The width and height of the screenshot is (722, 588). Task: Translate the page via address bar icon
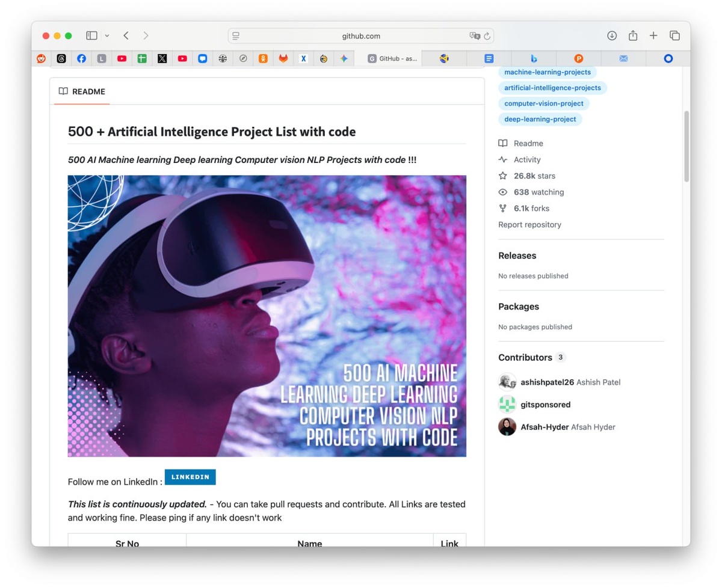(475, 36)
